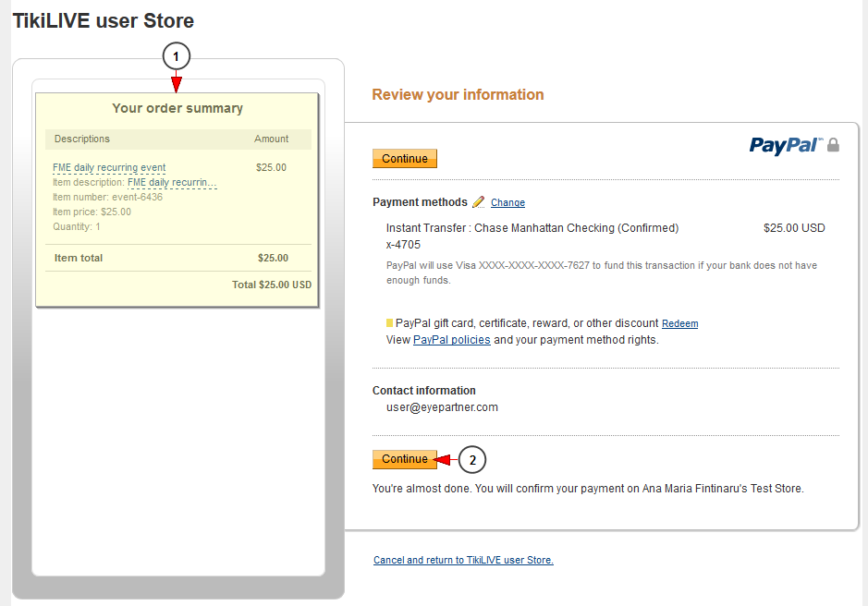Click the Descriptions column header
Screen dimensions: 868x606
[82, 139]
